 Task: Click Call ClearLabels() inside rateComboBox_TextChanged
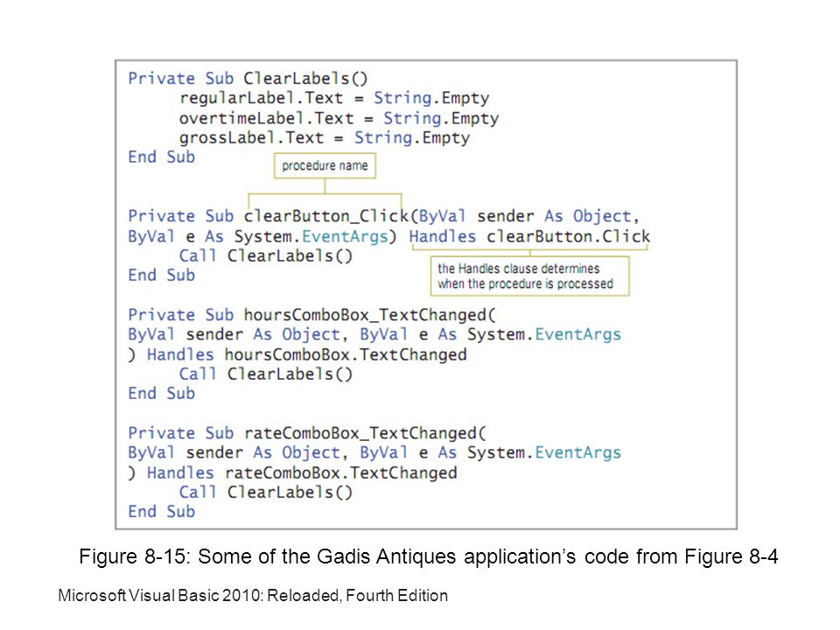pyautogui.click(x=266, y=493)
